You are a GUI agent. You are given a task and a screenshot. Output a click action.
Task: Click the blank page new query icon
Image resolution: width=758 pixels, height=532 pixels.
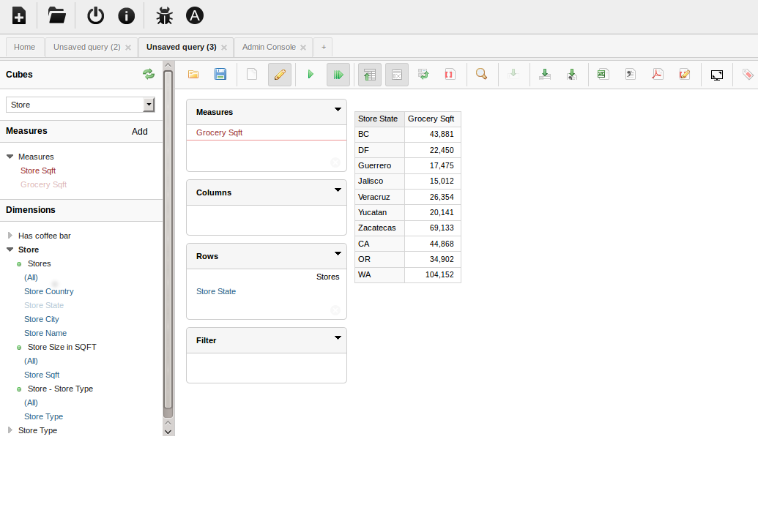click(252, 75)
